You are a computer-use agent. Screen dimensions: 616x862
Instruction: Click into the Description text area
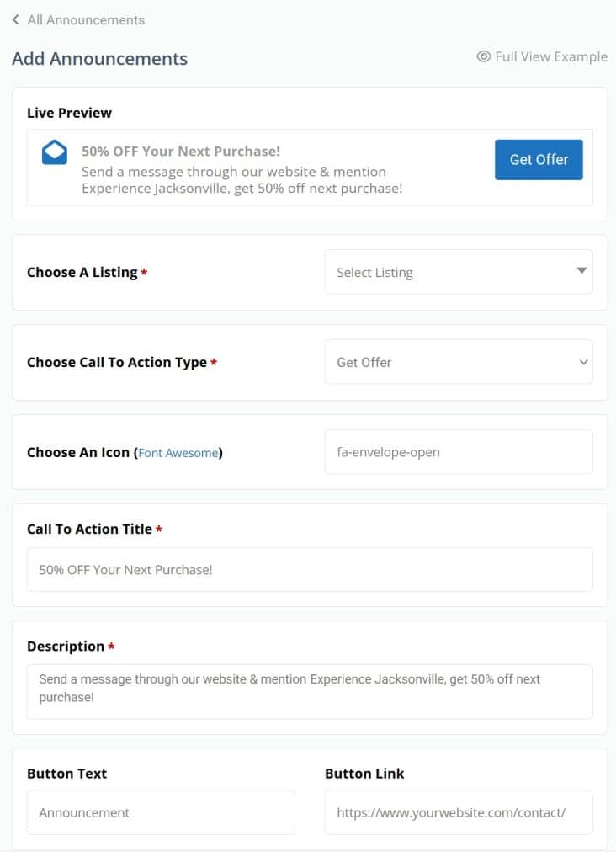pyautogui.click(x=310, y=692)
